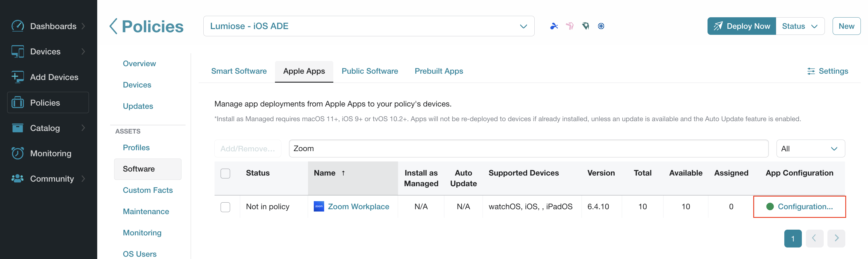868x259 pixels.
Task: Click the Community people icon in sidebar
Action: tap(18, 178)
